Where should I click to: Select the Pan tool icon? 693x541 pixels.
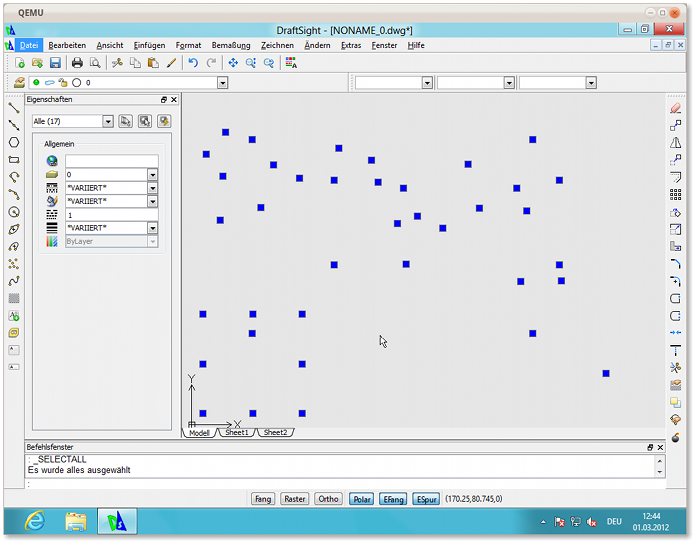point(233,63)
